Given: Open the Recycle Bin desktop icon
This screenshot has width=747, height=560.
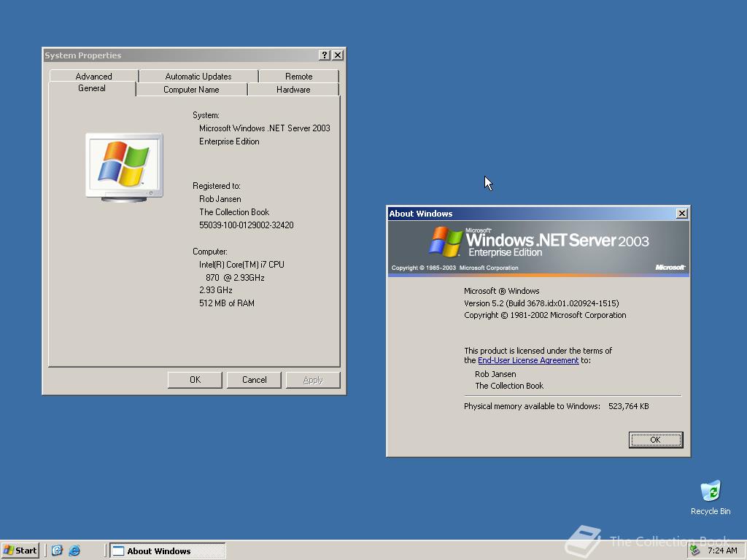Looking at the screenshot, I should [x=711, y=497].
